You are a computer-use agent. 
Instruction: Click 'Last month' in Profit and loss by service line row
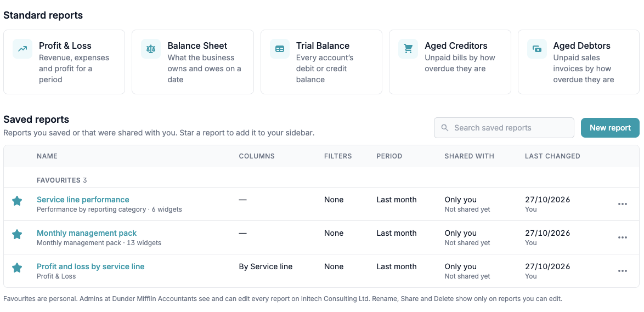397,266
